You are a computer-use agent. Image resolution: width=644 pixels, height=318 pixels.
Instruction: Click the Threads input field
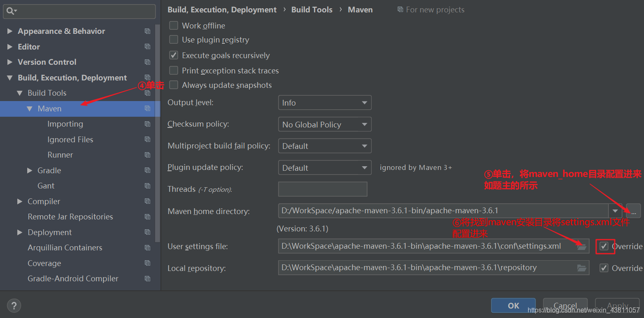pyautogui.click(x=323, y=189)
